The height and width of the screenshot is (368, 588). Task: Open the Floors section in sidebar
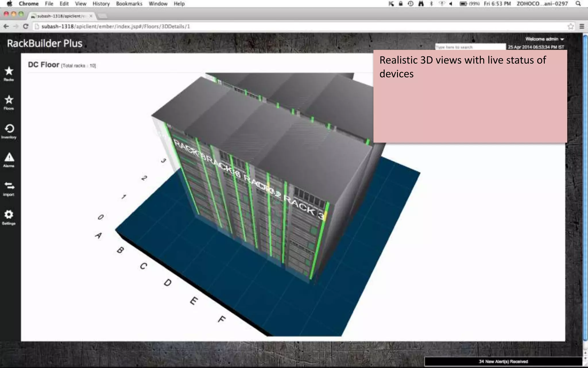tap(9, 103)
